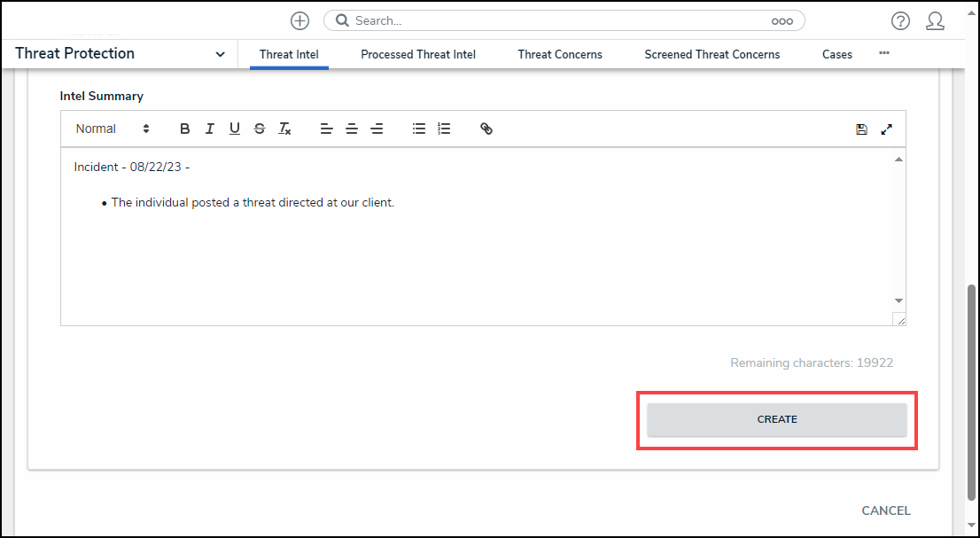
Task: Click the Bold formatting icon
Action: click(185, 129)
